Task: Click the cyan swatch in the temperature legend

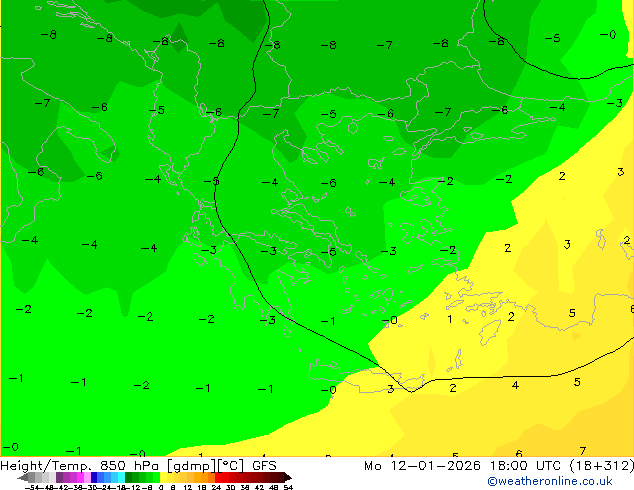Action: pos(121,477)
